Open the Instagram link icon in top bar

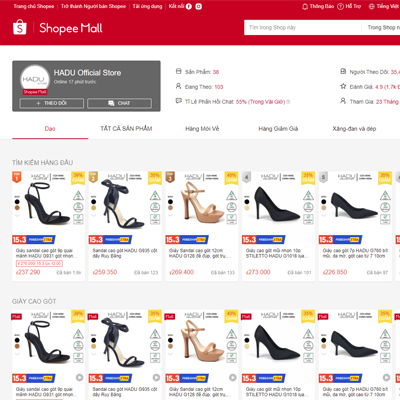click(198, 6)
